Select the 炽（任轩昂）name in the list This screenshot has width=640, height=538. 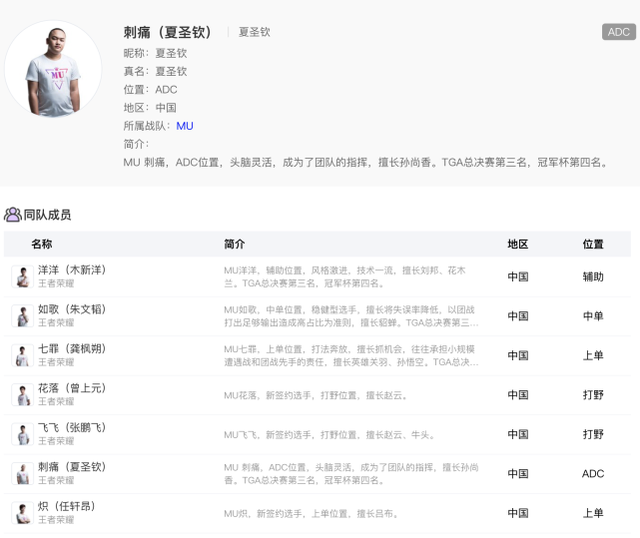click(66, 506)
